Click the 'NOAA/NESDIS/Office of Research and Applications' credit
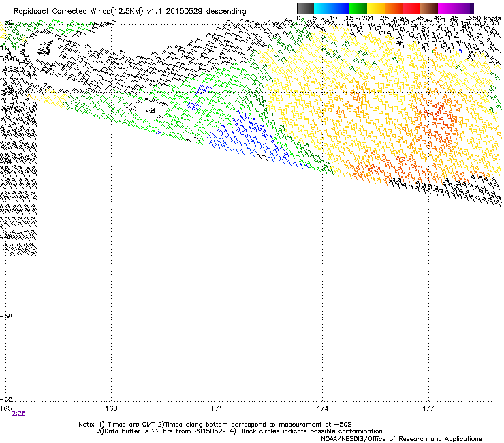504x443 pixels. 401,439
